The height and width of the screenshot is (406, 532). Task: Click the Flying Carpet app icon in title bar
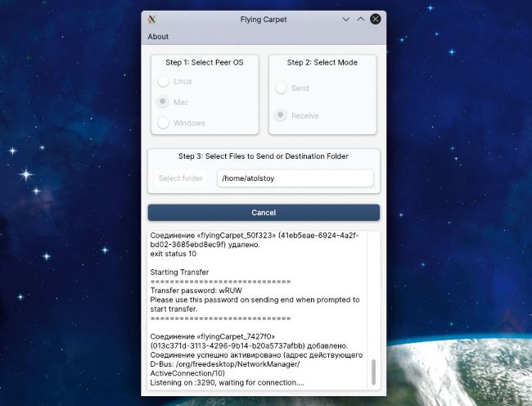(152, 19)
